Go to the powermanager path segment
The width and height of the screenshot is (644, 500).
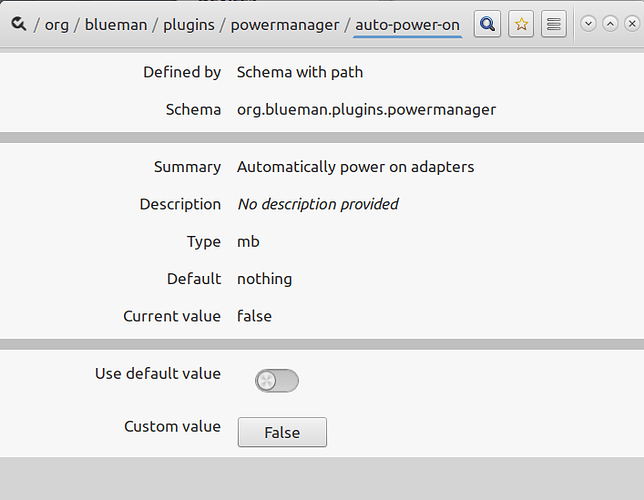[x=285, y=25]
